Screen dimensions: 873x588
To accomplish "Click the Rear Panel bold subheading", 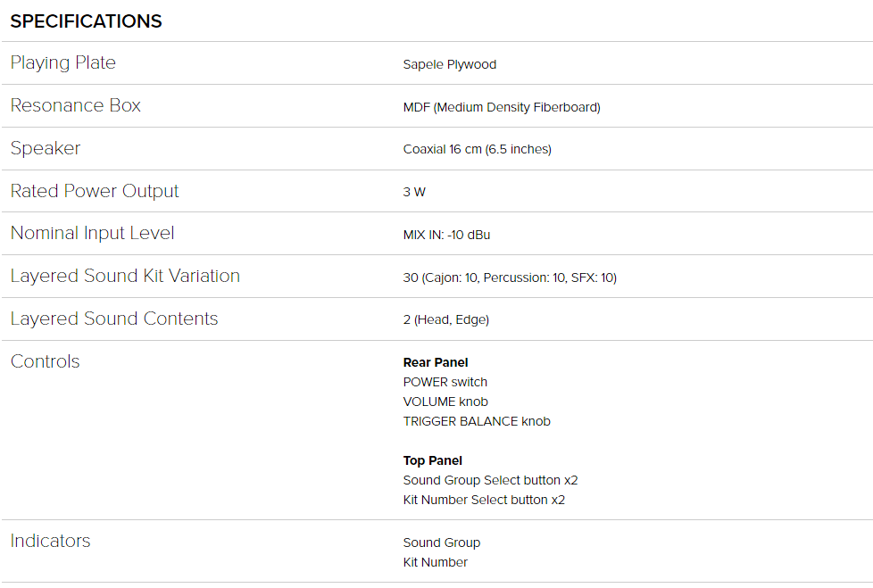I will coord(436,362).
